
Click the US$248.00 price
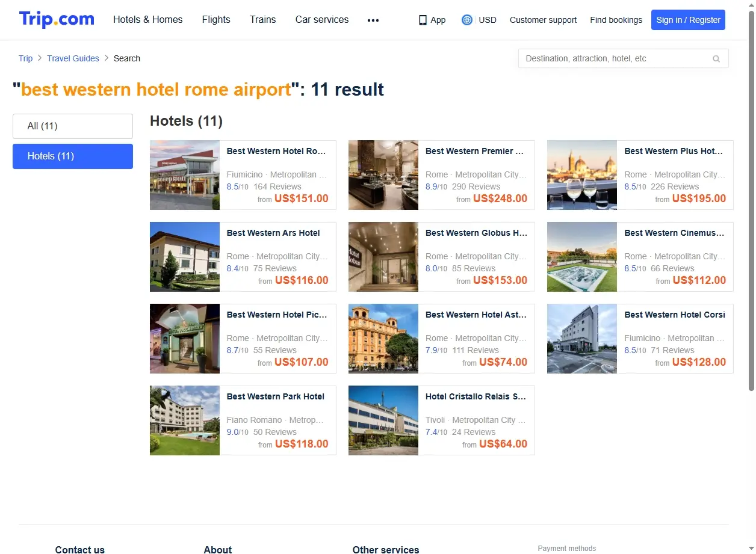pyautogui.click(x=500, y=199)
